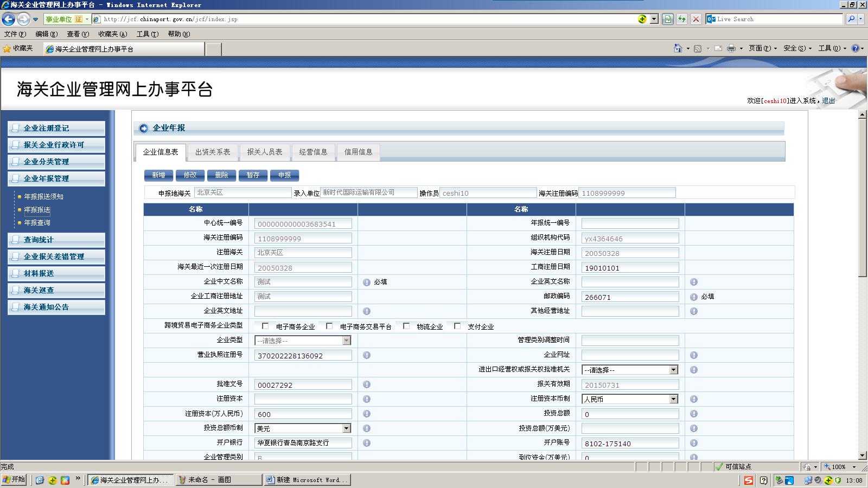Viewport: 868px width, 488px height.
Task: Click the IE Home icon in command bar
Action: 678,48
